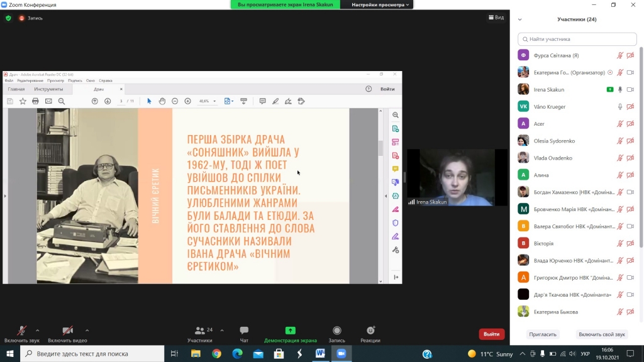Click the find magnifier icon in Acrobat
644x362 pixels.
tap(62, 101)
